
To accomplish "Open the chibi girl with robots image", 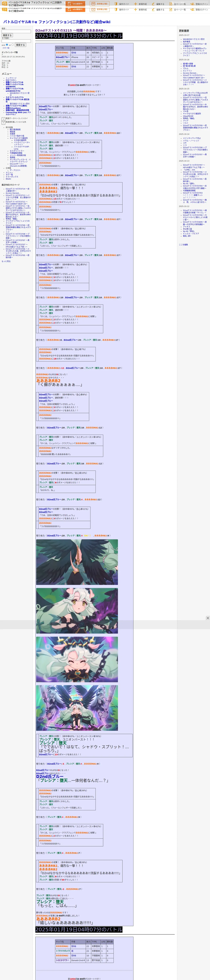I will 77,708.
